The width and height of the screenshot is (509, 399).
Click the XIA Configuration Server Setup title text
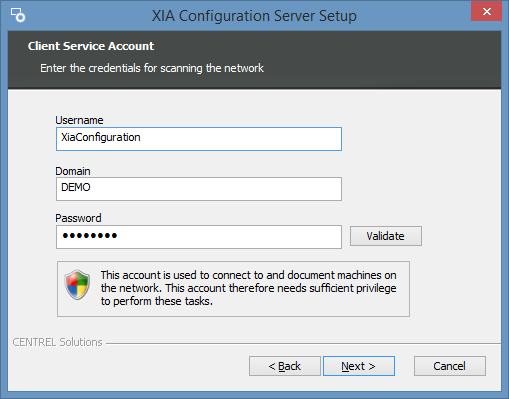(x=254, y=16)
